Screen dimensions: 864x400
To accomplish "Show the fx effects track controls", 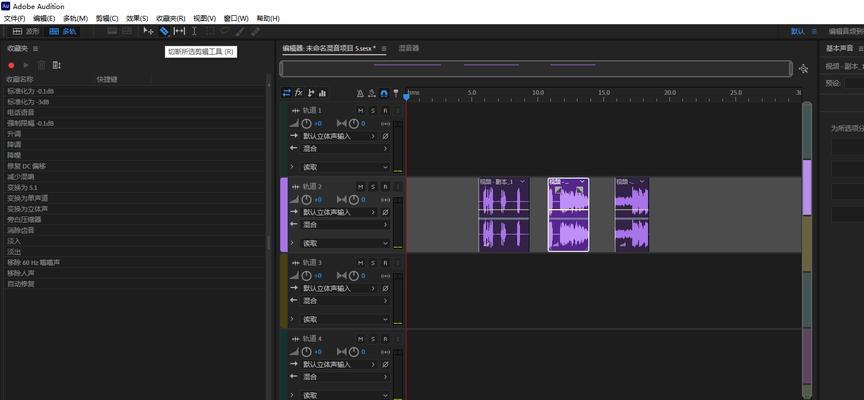I will click(299, 93).
